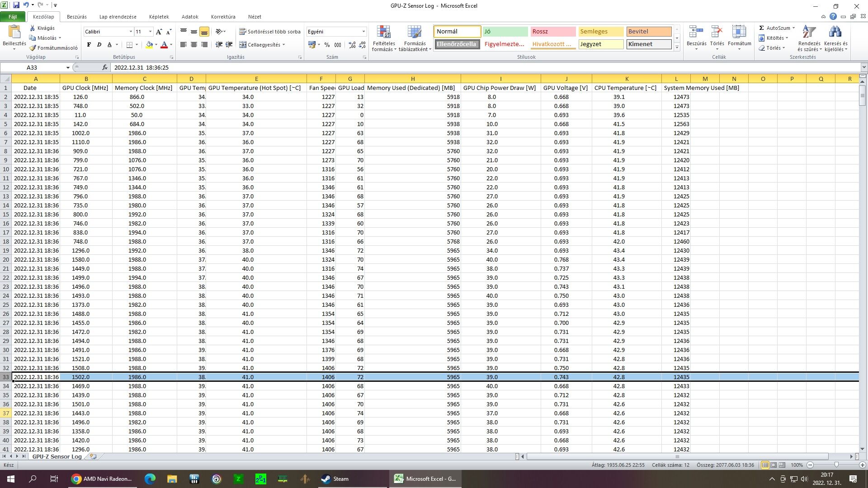Toggle underline formatting A button
The image size is (868, 488).
pos(109,45)
